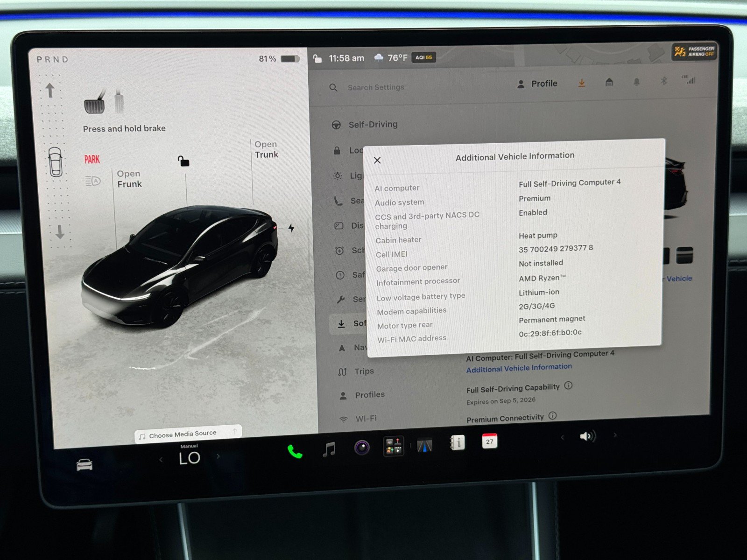Open Self-Driving settings
The height and width of the screenshot is (560, 747).
point(365,125)
